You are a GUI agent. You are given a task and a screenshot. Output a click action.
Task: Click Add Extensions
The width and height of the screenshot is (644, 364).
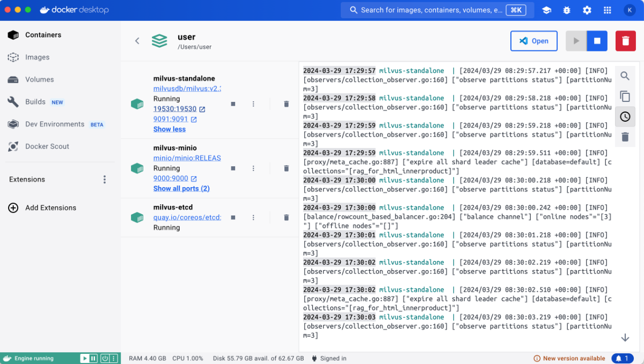point(42,208)
